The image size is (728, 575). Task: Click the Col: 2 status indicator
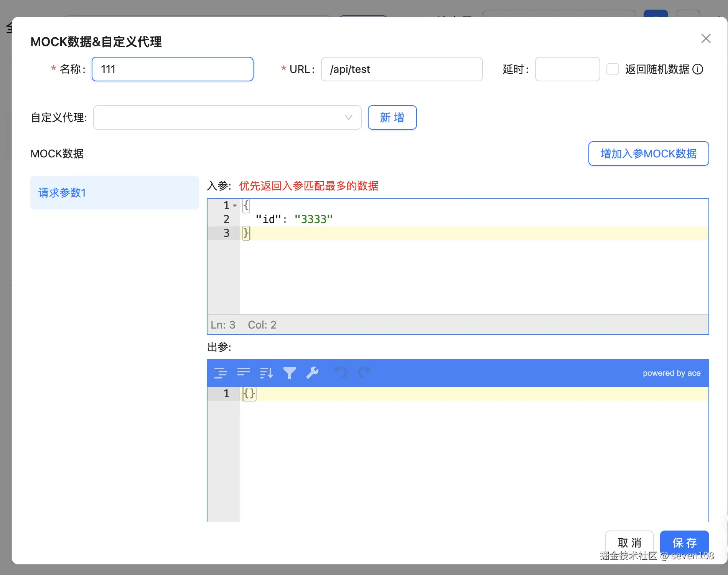[262, 325]
